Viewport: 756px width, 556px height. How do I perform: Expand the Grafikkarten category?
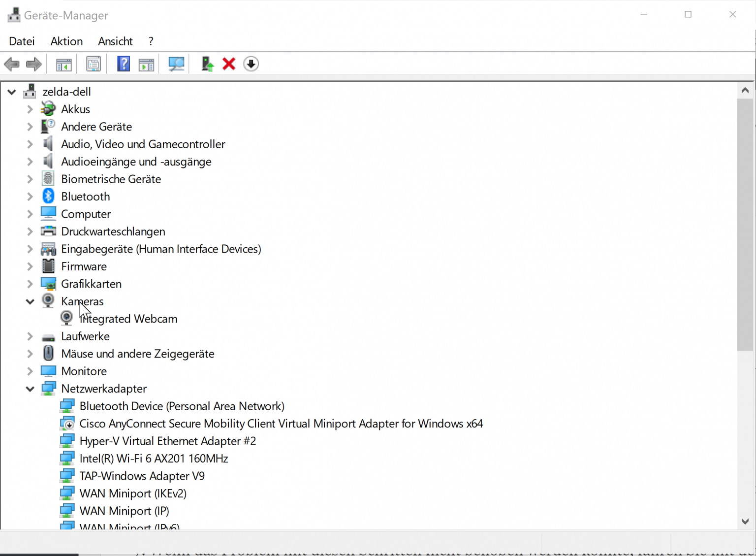[x=30, y=284]
